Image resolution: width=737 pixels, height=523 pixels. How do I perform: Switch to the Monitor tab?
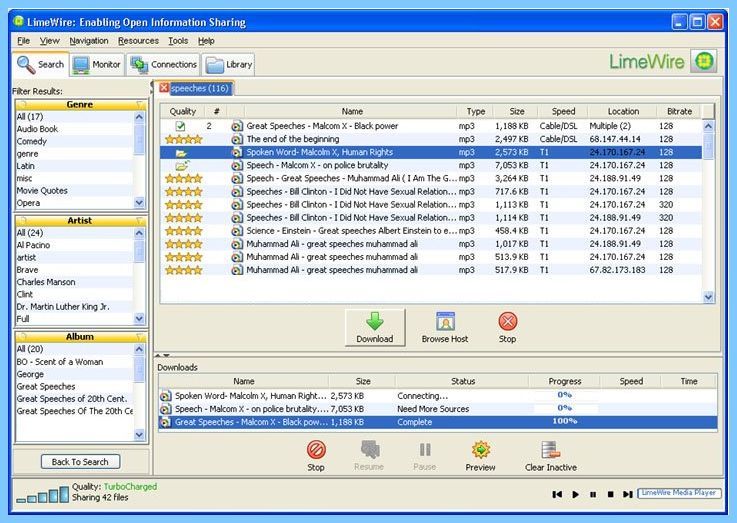(x=97, y=64)
